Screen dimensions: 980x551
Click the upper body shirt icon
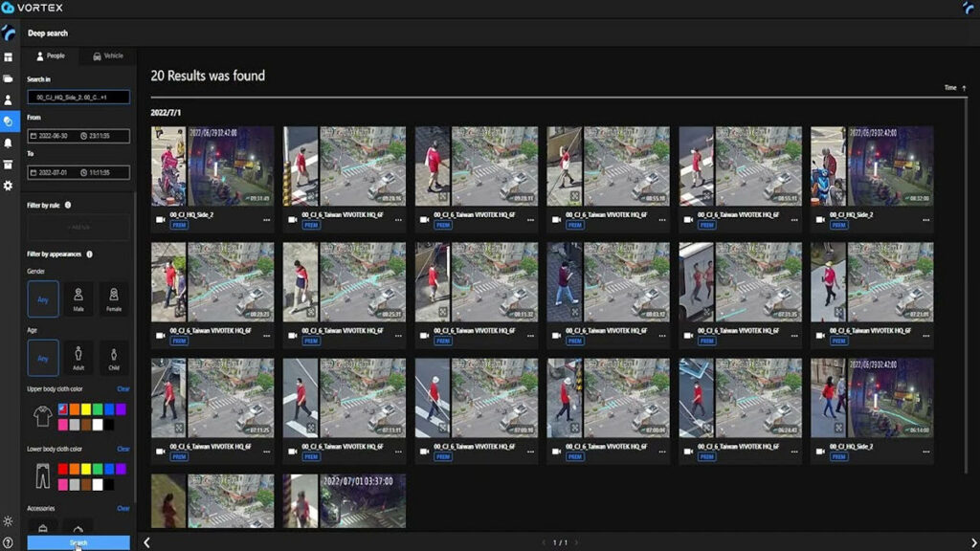tap(42, 414)
